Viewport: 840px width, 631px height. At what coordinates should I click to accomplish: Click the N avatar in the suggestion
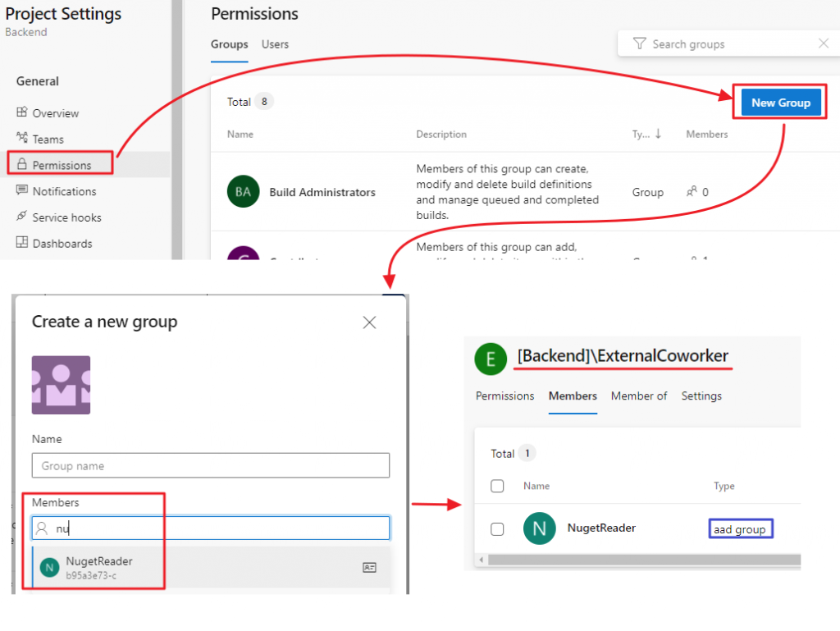coord(50,567)
